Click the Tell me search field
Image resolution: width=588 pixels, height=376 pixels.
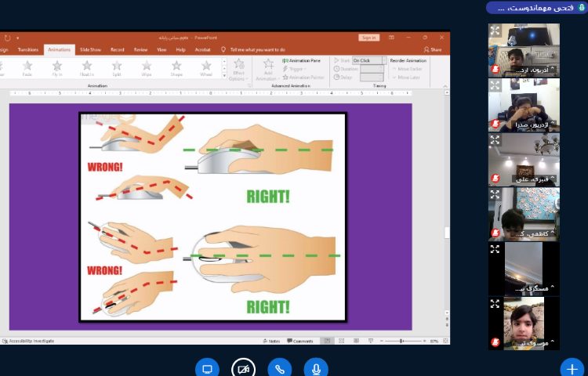coord(257,49)
